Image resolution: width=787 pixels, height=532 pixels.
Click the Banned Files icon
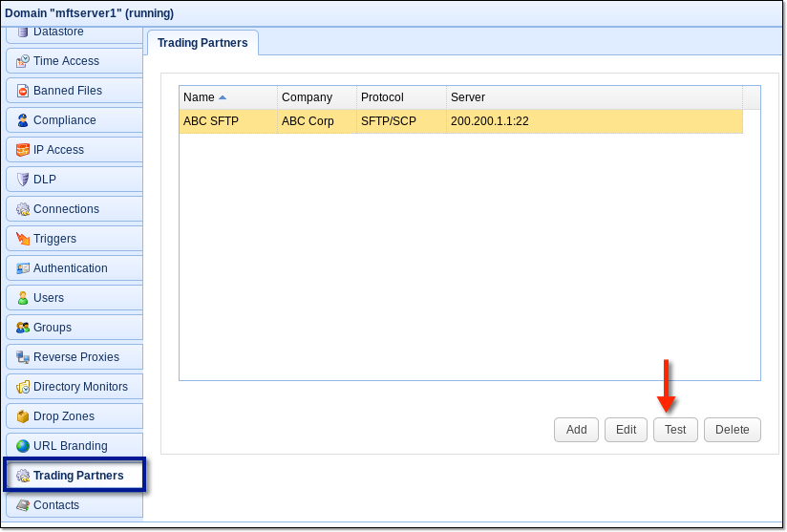tap(23, 91)
